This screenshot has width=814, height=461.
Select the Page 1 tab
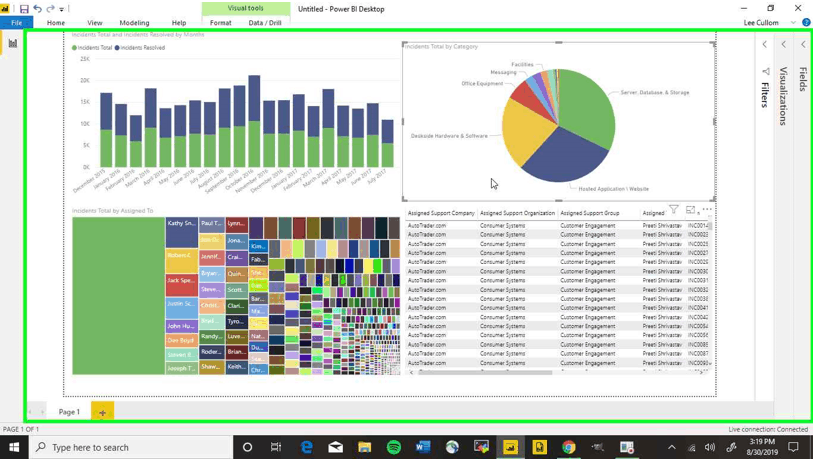click(69, 412)
